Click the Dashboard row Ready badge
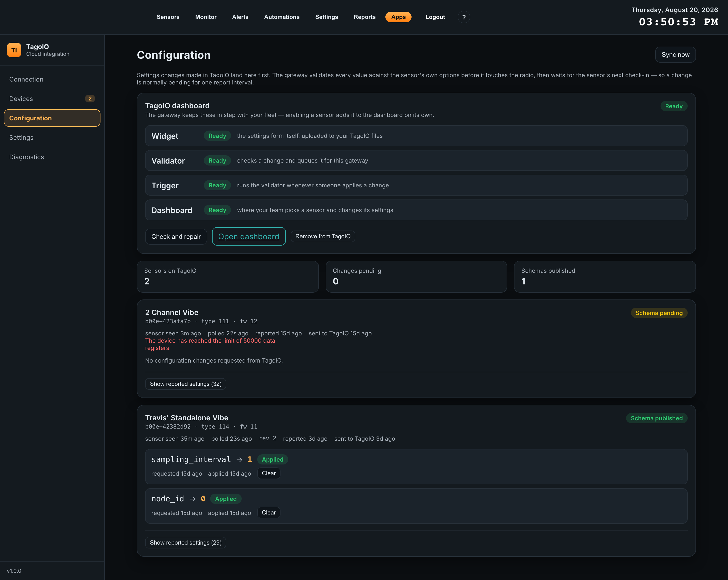Image resolution: width=728 pixels, height=580 pixels. 217,210
